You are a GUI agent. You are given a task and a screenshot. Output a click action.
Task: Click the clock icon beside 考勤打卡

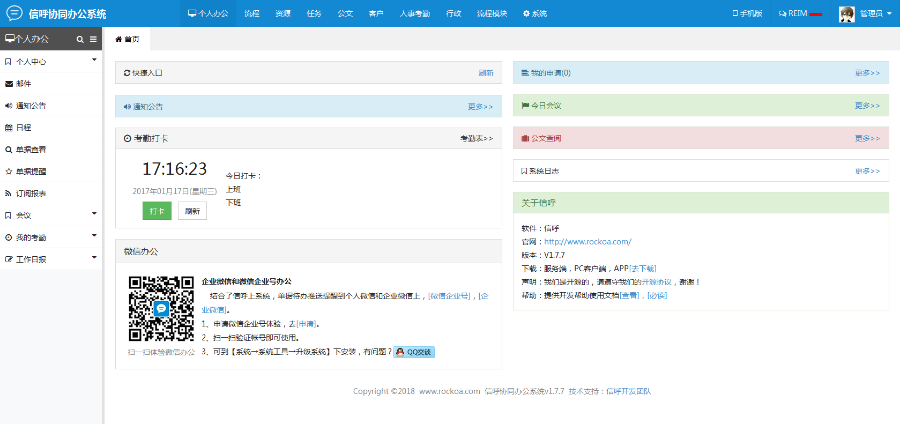click(x=127, y=138)
